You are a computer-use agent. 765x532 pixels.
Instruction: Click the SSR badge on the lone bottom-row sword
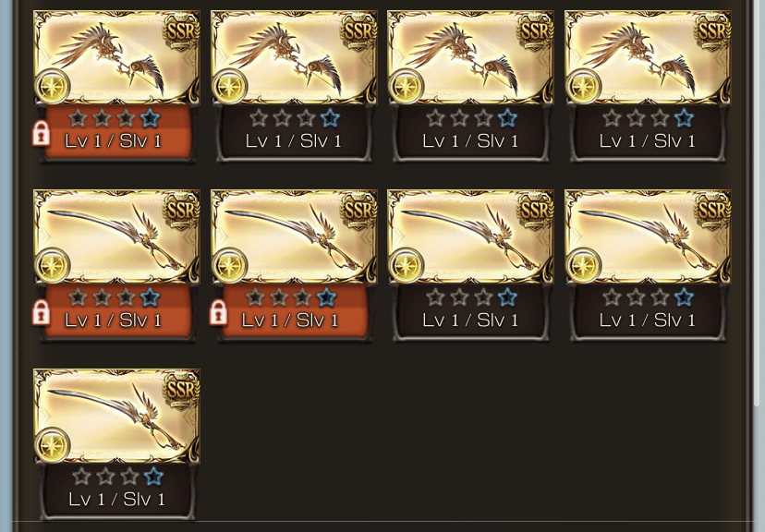181,389
